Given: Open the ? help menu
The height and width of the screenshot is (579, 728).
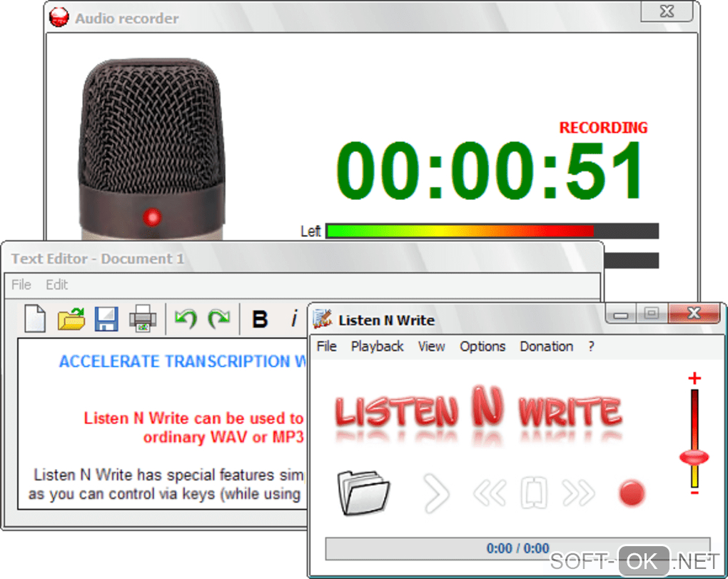Looking at the screenshot, I should [591, 346].
